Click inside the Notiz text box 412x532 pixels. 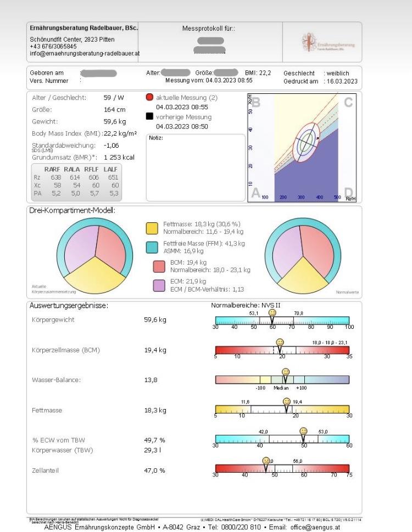pos(196,167)
